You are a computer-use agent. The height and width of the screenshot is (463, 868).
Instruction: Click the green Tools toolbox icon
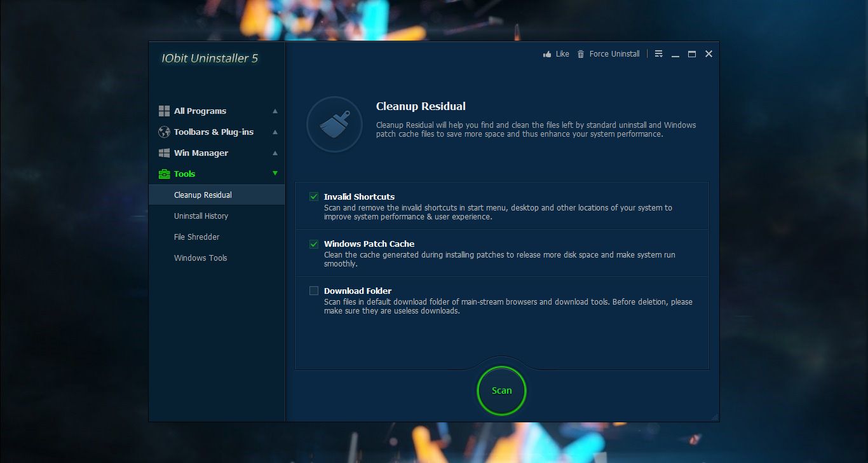click(164, 174)
